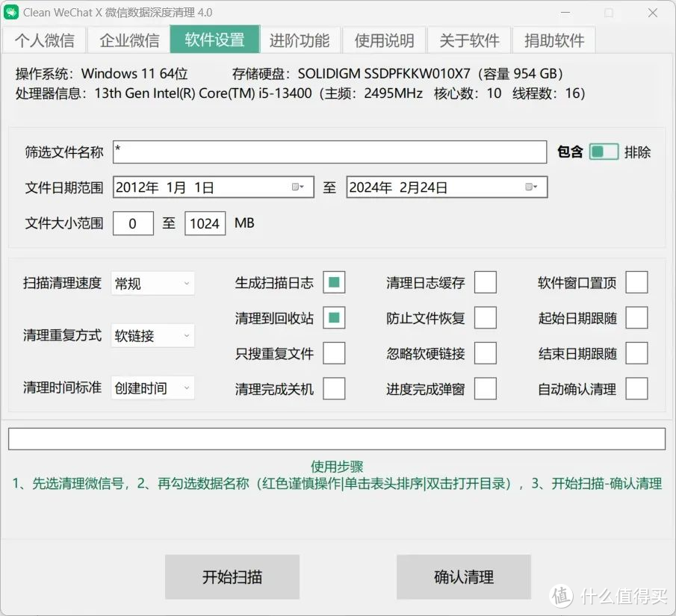Screen dimensions: 676x616
Task: Click the 筛选文件名称 text field
Action: pos(330,152)
